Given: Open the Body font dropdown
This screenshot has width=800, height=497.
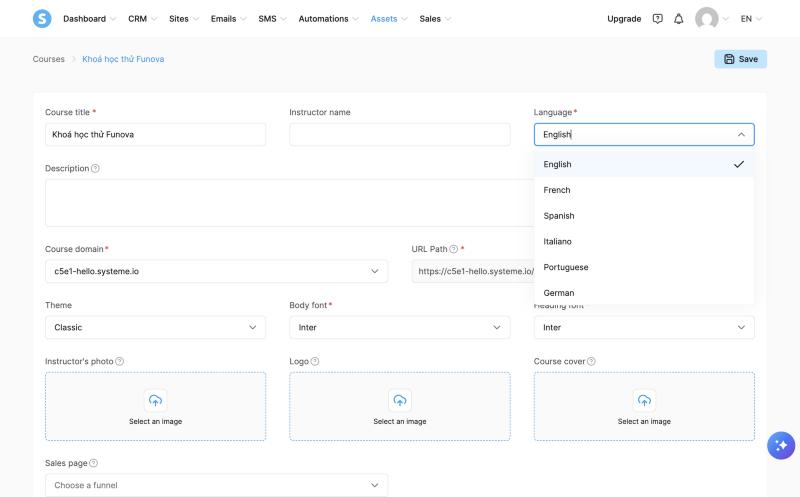Looking at the screenshot, I should 399,328.
